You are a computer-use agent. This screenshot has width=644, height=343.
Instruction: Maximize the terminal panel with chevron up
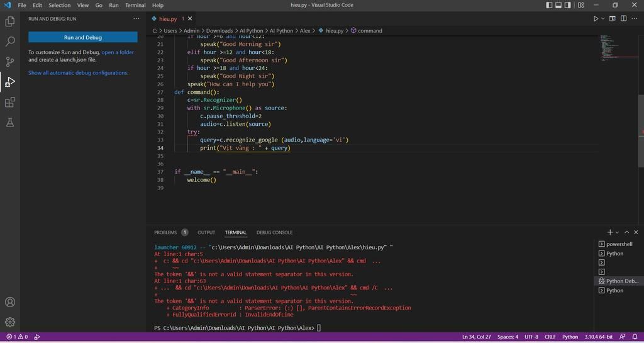pyautogui.click(x=627, y=232)
